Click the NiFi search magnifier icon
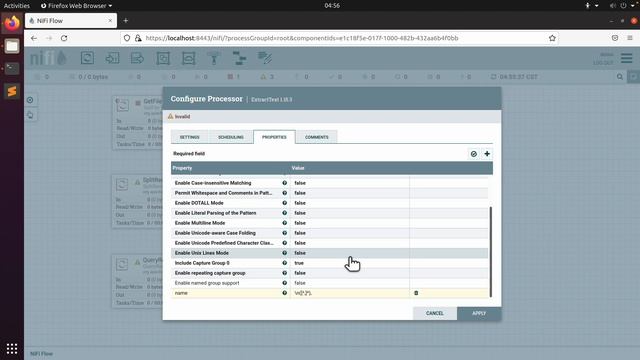Screen dimensions: 640x360 [x=620, y=77]
